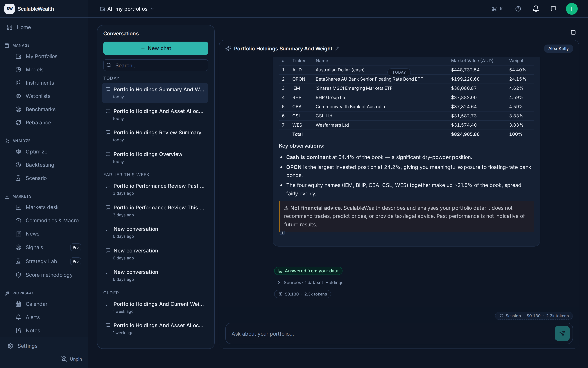Select Portfolio Holdings Summary And W... conversation

pos(155,93)
